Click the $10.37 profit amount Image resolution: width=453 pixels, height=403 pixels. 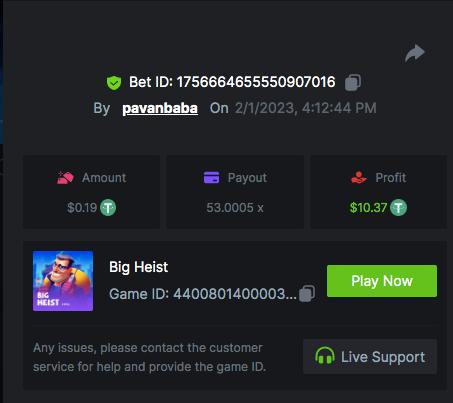click(x=368, y=208)
